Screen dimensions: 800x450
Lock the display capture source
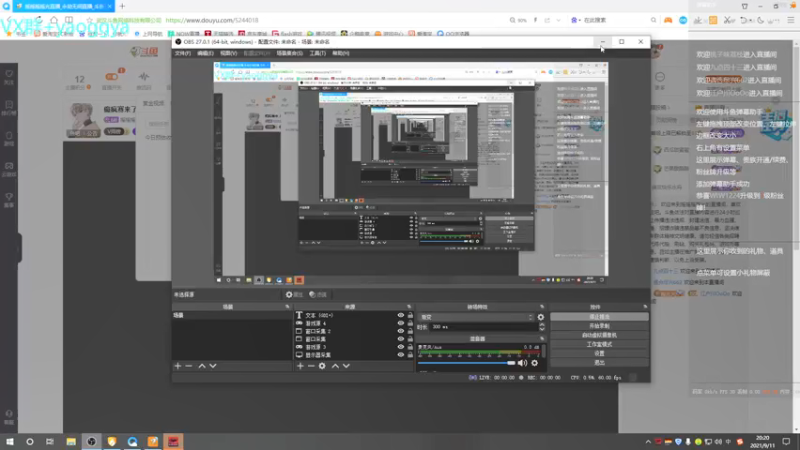click(x=410, y=355)
